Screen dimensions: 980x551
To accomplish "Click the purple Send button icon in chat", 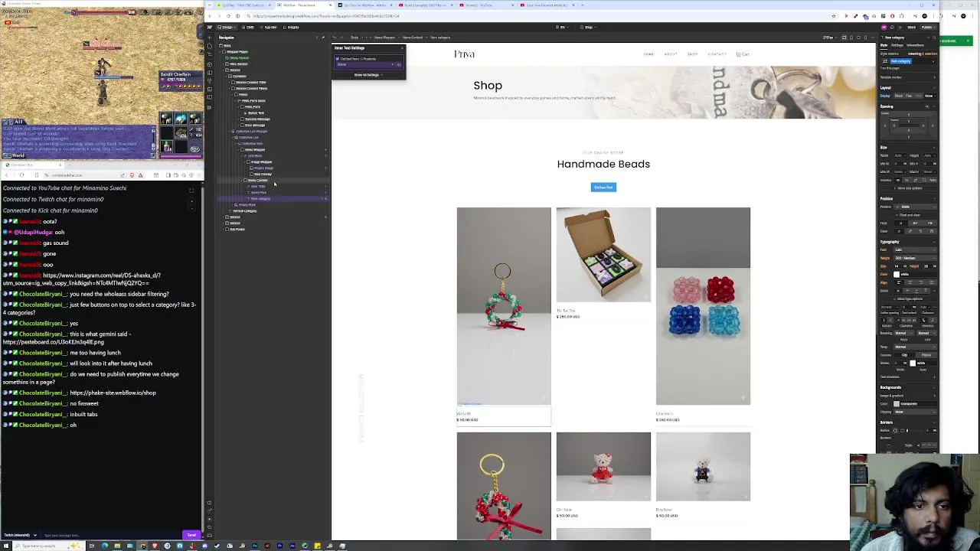I will tap(191, 535).
